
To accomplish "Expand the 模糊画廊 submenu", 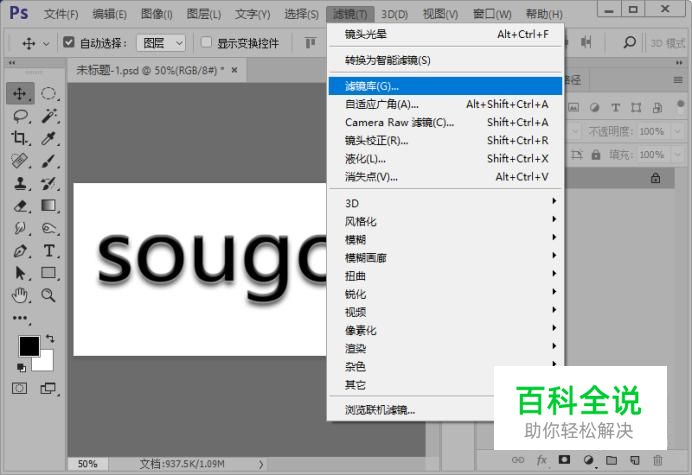I will point(445,257).
